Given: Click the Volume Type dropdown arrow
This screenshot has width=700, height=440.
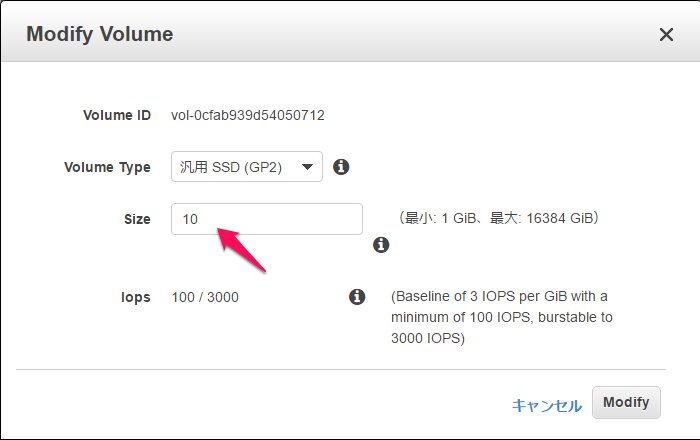Looking at the screenshot, I should [x=307, y=167].
